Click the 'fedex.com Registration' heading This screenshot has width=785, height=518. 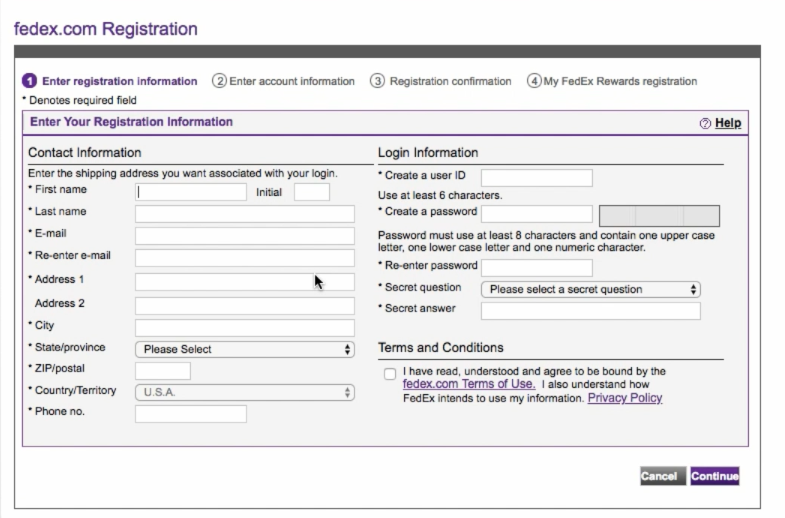point(106,29)
